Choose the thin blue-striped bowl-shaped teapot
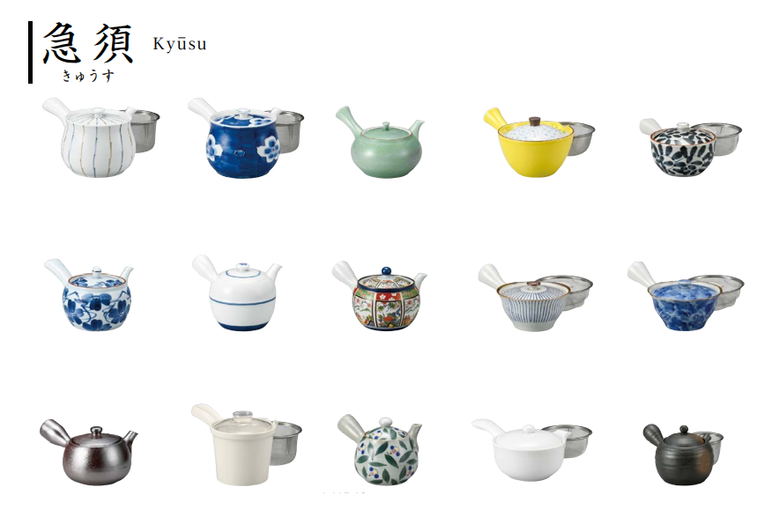 [x=535, y=298]
